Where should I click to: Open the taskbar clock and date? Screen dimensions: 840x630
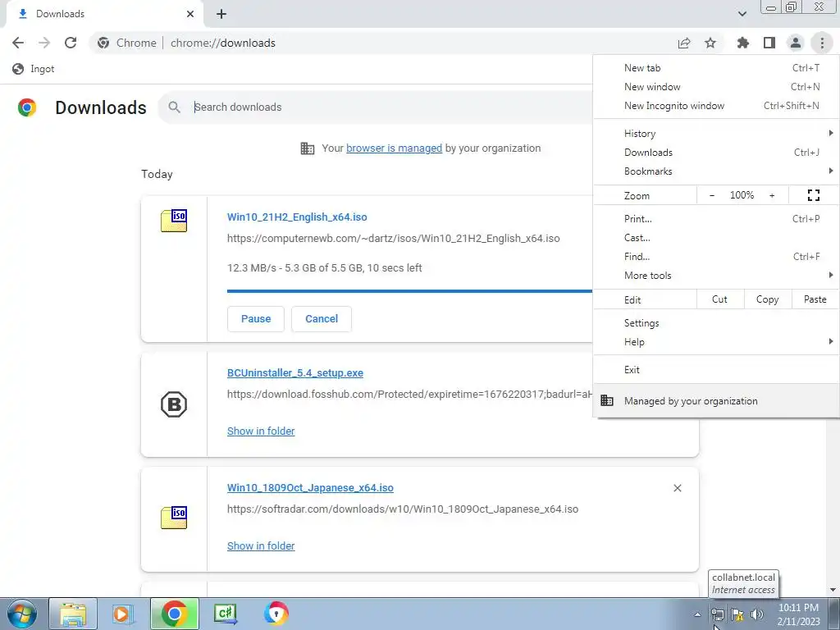click(798, 614)
